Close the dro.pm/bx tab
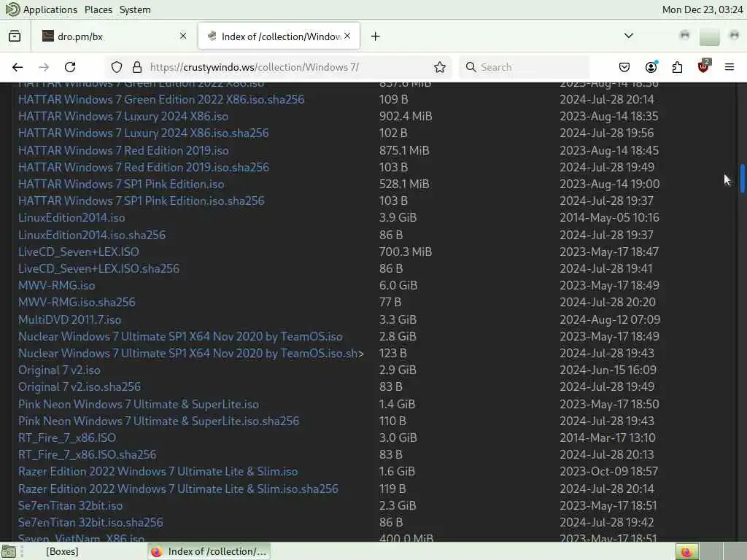The image size is (747, 560). tap(183, 36)
